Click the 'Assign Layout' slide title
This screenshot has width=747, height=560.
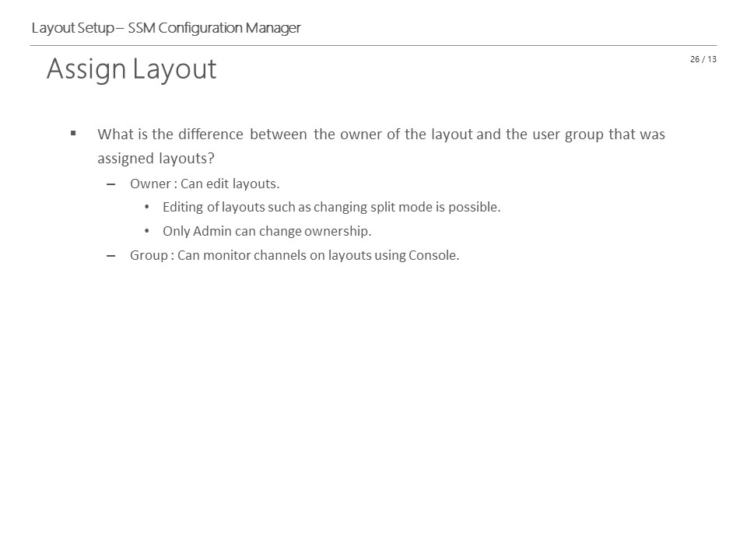(132, 69)
